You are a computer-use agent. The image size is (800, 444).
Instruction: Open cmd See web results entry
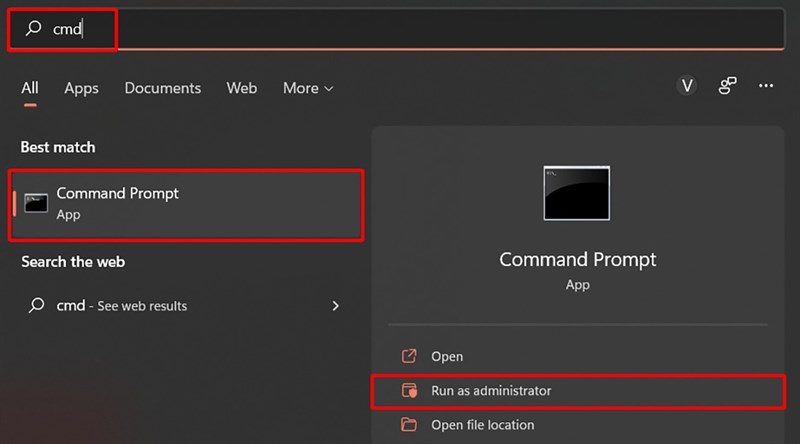[x=186, y=306]
